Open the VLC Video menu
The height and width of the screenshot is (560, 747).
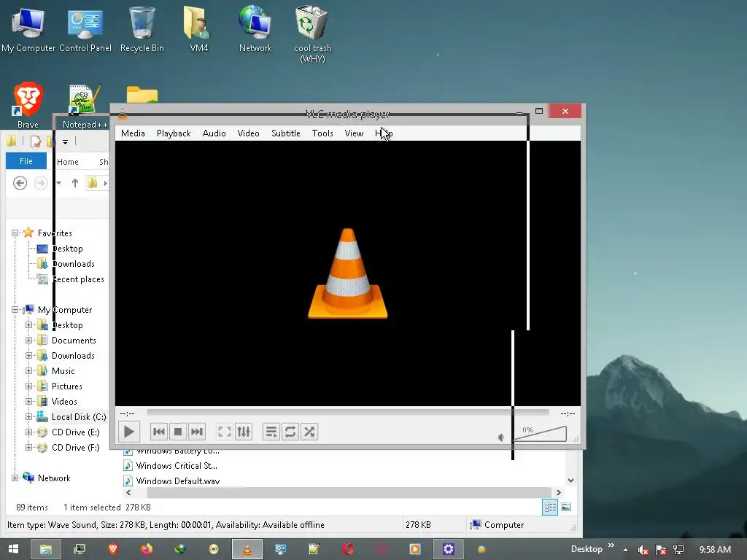248,133
